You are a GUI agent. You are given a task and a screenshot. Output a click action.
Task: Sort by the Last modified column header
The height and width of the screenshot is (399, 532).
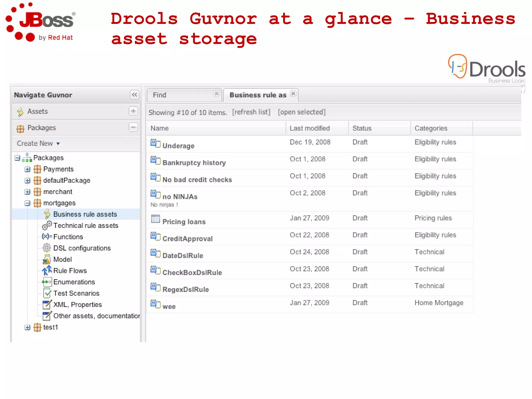coord(310,128)
